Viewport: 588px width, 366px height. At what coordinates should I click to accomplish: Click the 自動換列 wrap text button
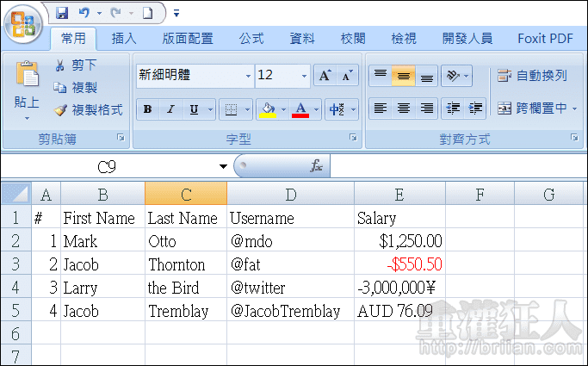[532, 76]
